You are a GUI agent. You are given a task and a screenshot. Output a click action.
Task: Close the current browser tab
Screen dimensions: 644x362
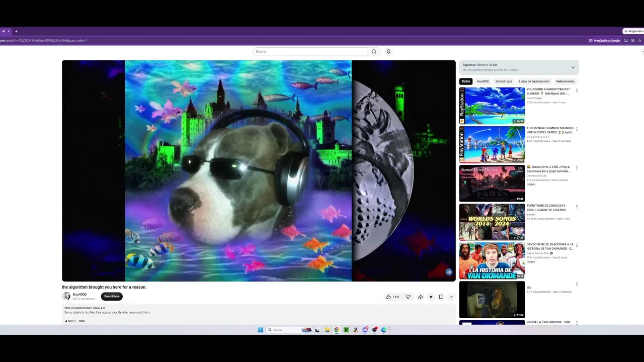[x=9, y=31]
